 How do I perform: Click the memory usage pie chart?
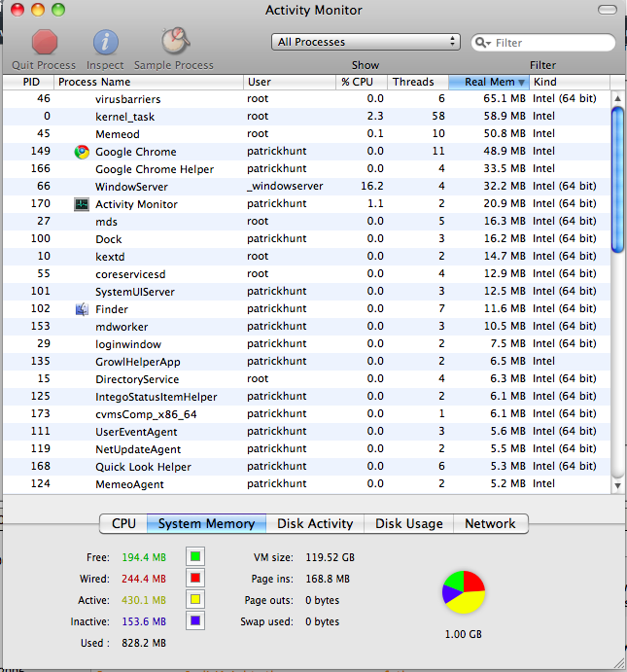[464, 592]
